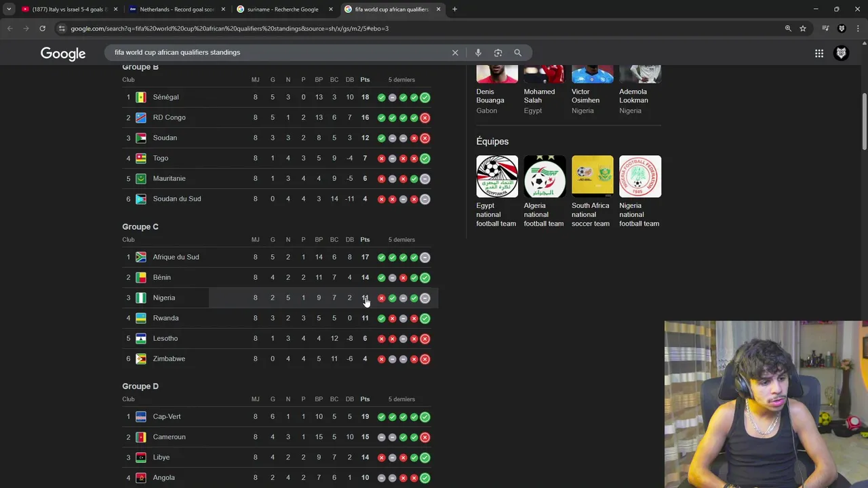The height and width of the screenshot is (488, 868).
Task: Click the Google logo
Action: (63, 54)
